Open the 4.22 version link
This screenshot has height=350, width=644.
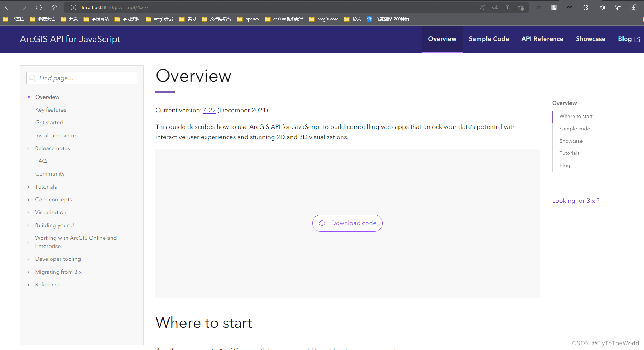[209, 110]
